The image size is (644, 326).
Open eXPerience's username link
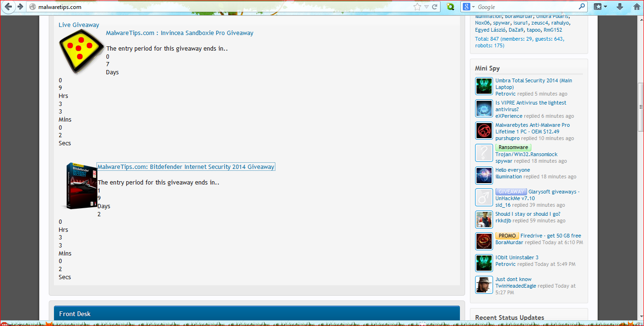pyautogui.click(x=509, y=116)
